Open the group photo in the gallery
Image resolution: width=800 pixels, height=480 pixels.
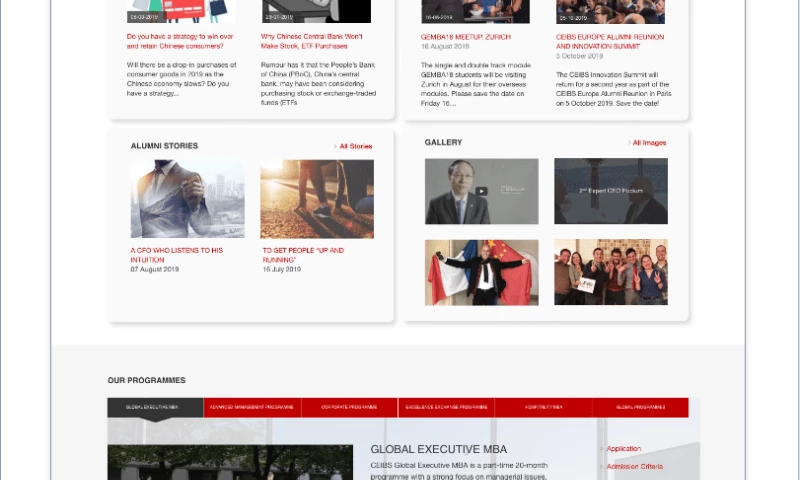tap(611, 272)
